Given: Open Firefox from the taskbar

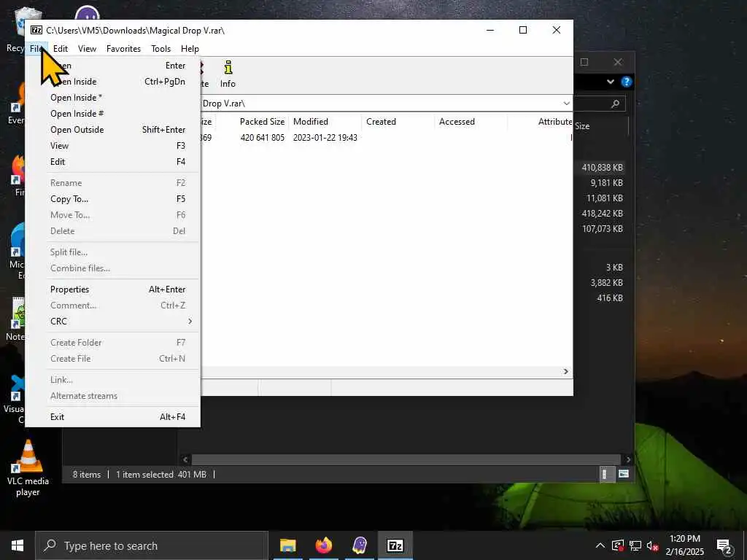Looking at the screenshot, I should [323, 545].
